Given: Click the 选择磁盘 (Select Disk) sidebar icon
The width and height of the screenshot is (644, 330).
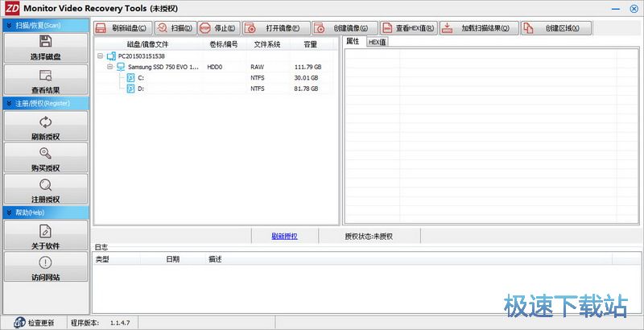Looking at the screenshot, I should tap(45, 42).
